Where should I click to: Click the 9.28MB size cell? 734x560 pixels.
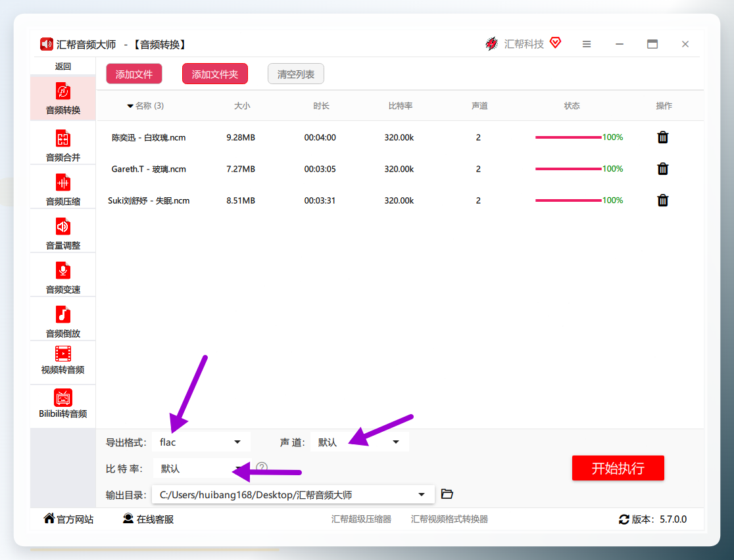[241, 137]
